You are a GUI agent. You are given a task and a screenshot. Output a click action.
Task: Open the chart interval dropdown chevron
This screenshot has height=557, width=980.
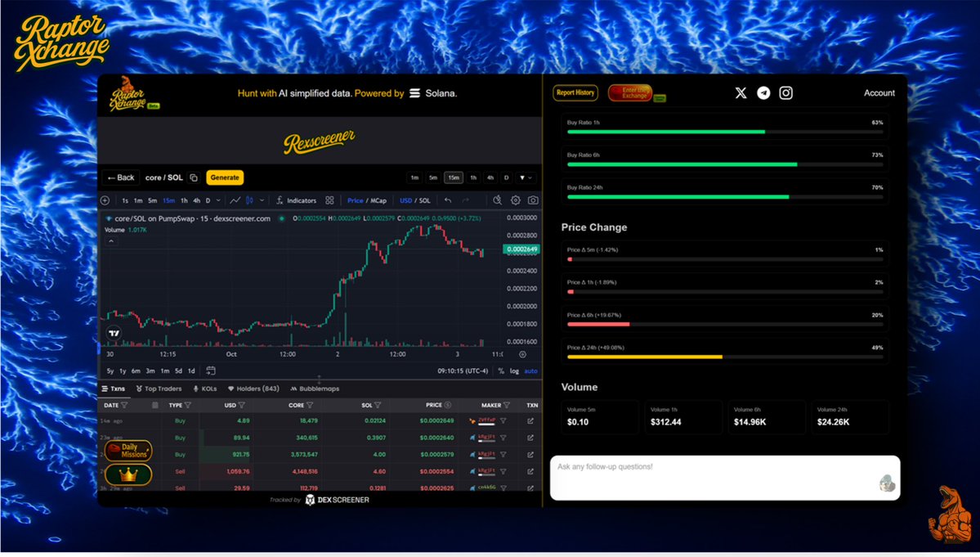[218, 200]
